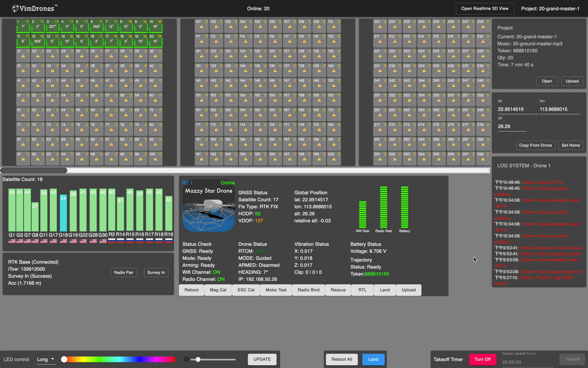
Task: Click the trajectory Token 888810160 text
Action: tap(370, 274)
